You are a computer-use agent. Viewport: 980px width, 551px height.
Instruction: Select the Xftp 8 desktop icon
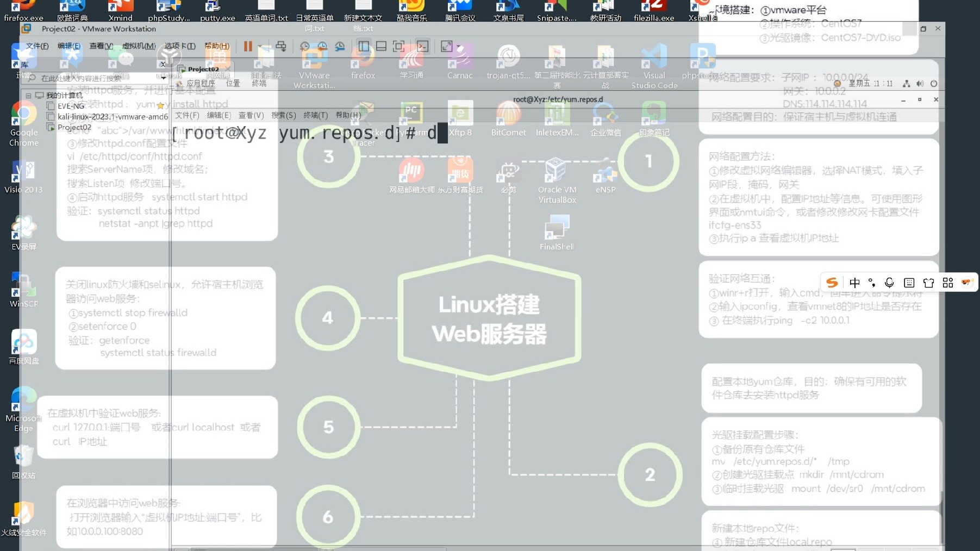coord(460,118)
